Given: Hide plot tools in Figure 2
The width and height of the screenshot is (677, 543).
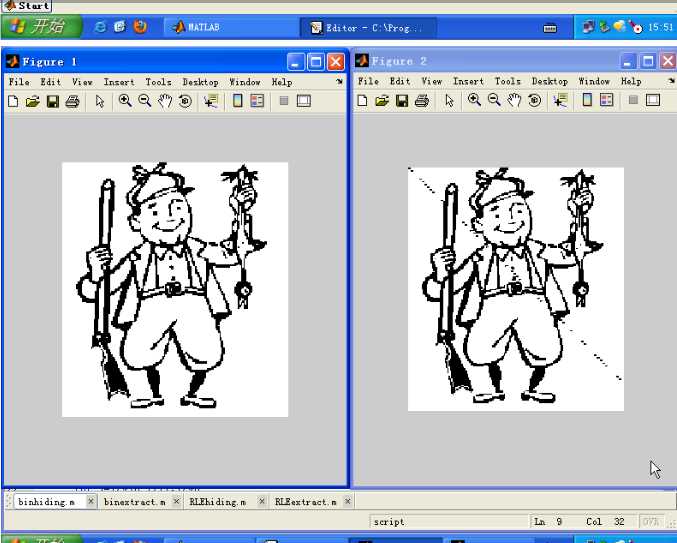Looking at the screenshot, I should [x=633, y=100].
